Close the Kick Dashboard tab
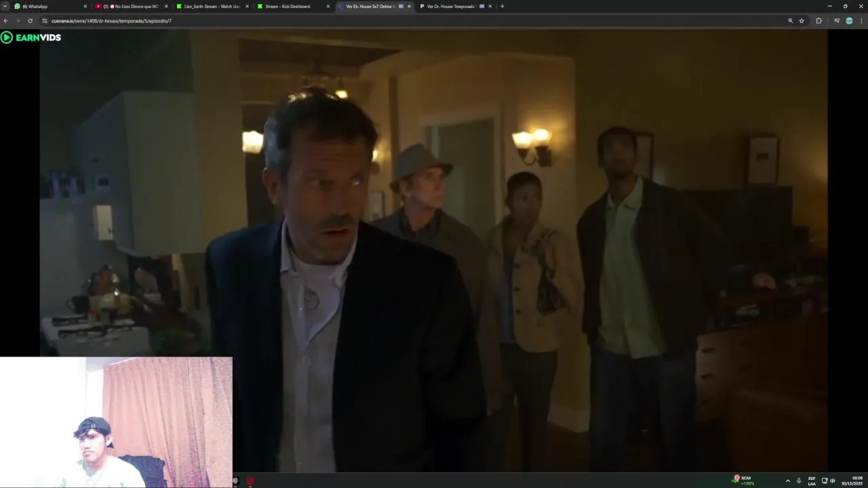The image size is (868, 488). pyautogui.click(x=328, y=6)
